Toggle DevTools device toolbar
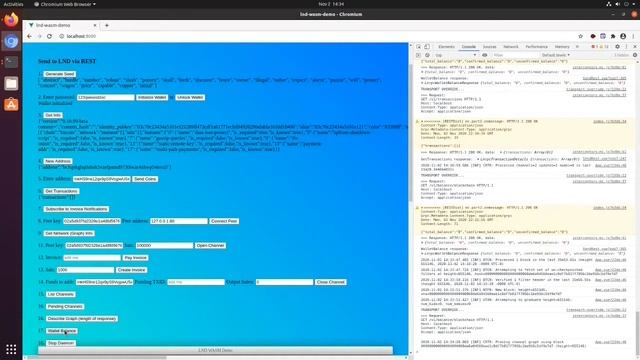The height and width of the screenshot is (360, 640). pyautogui.click(x=427, y=47)
